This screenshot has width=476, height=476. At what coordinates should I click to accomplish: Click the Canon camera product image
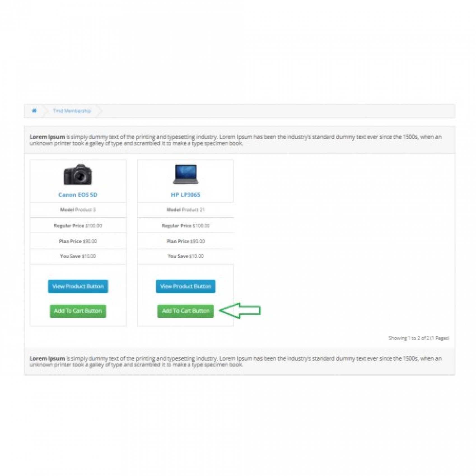click(78, 174)
